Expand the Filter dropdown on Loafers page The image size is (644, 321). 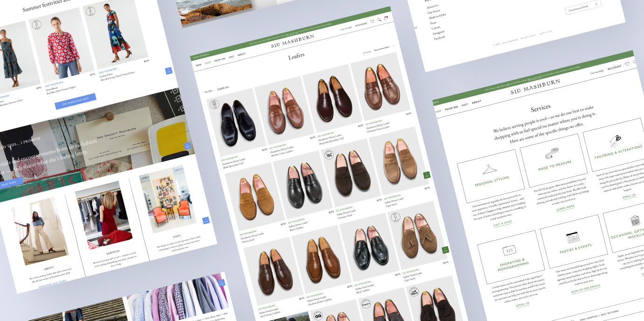coord(209,91)
